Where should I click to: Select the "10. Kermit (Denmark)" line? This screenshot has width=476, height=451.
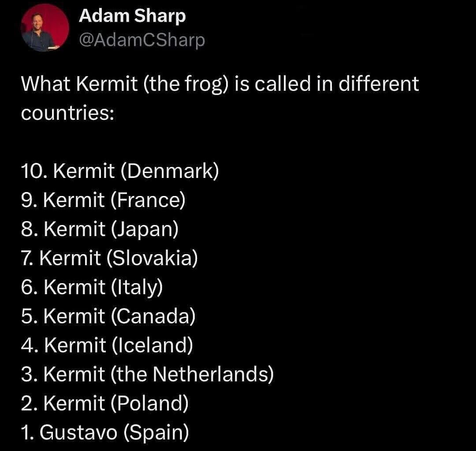(x=119, y=171)
